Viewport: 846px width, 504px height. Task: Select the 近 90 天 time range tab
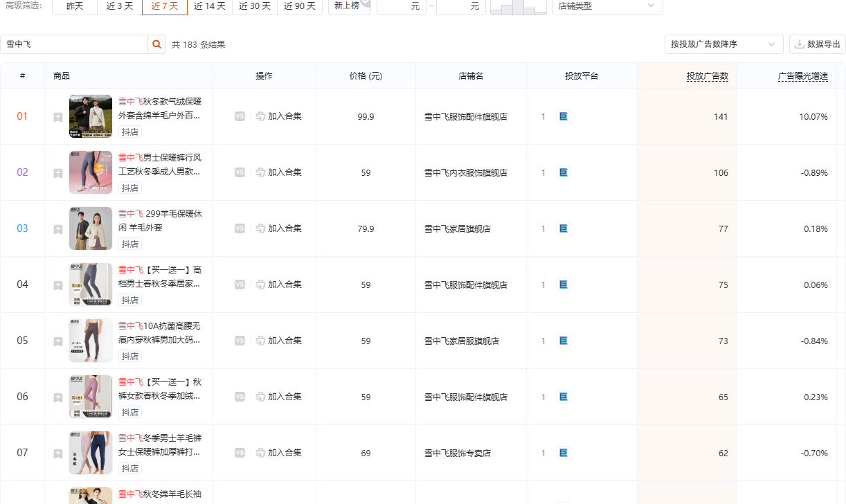point(300,6)
